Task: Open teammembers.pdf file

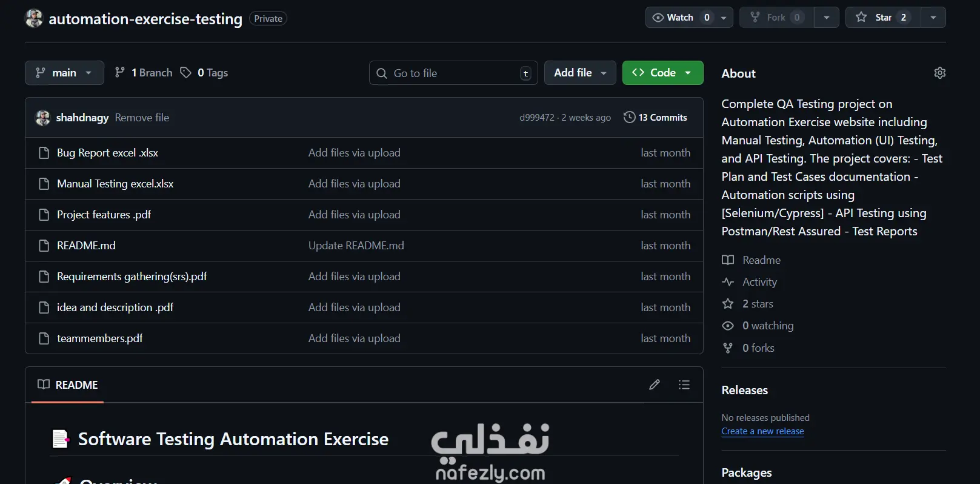Action: click(x=100, y=338)
